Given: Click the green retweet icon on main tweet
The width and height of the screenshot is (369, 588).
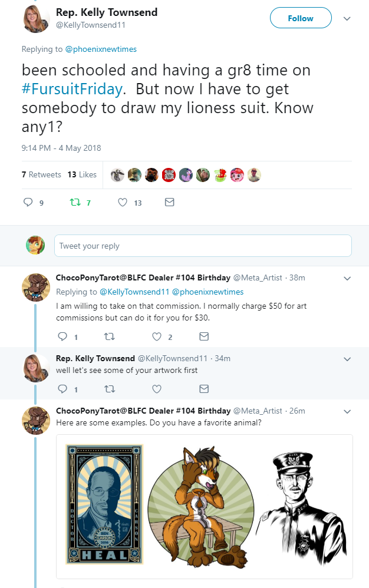Looking at the screenshot, I should 74,203.
